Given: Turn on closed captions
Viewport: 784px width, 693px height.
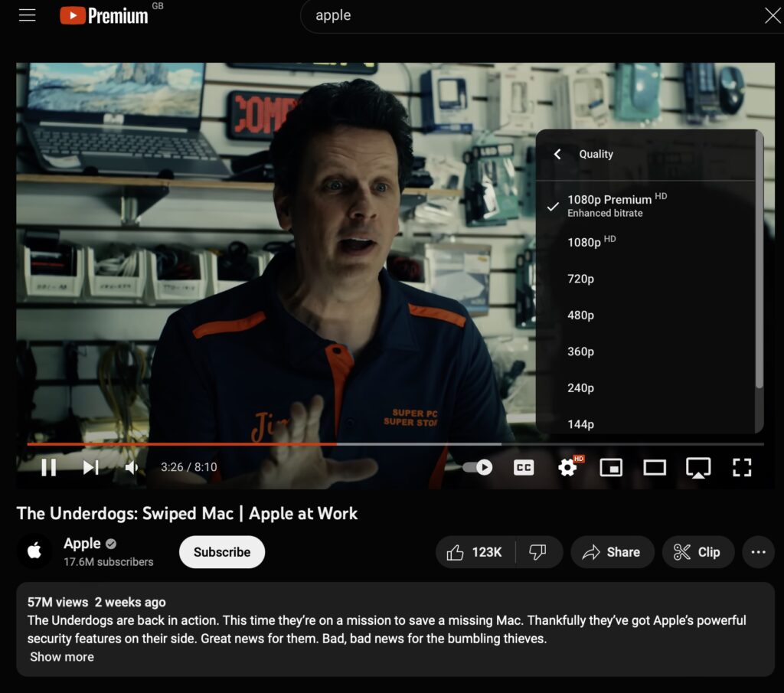Looking at the screenshot, I should pyautogui.click(x=524, y=468).
